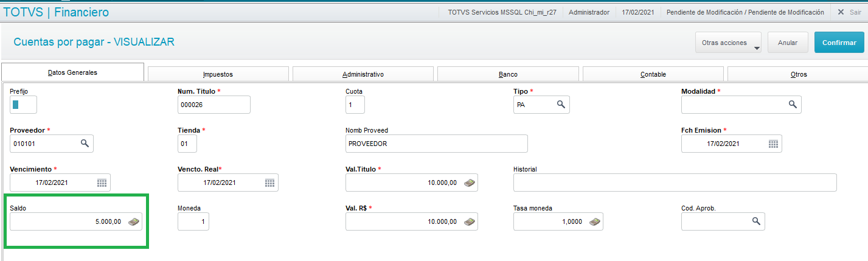Switch to Impuestos tab
The height and width of the screenshot is (261, 868).
pyautogui.click(x=218, y=74)
